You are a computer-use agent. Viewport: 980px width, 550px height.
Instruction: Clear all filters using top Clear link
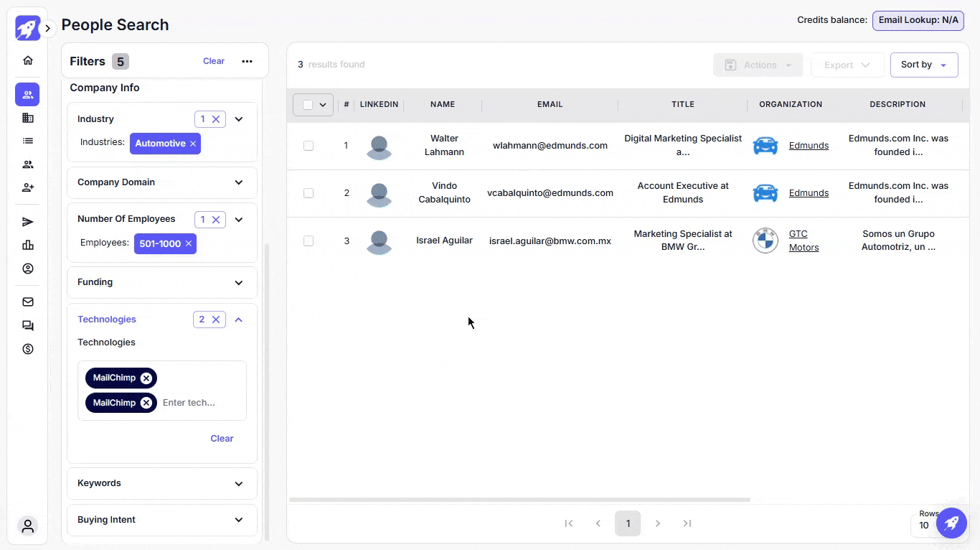pos(214,61)
